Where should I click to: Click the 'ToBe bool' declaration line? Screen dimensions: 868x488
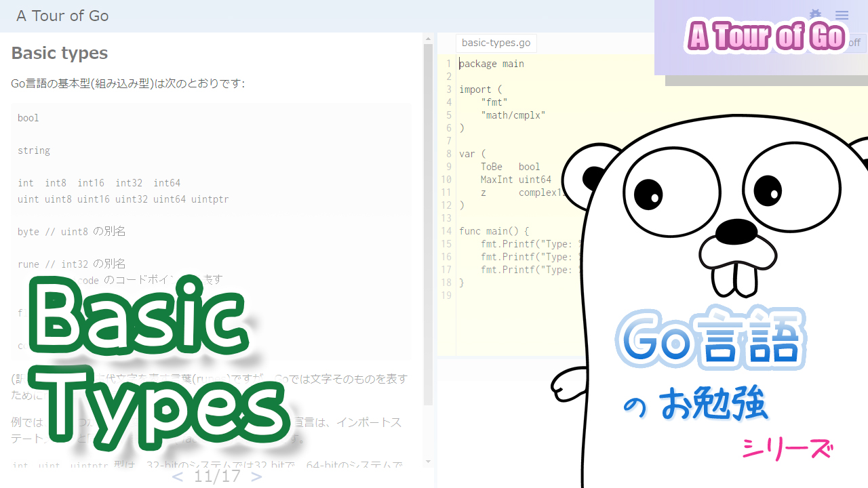(511, 167)
